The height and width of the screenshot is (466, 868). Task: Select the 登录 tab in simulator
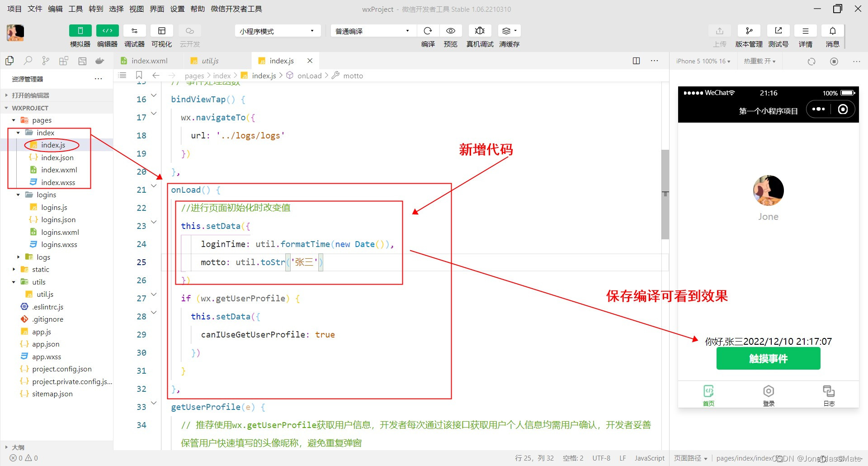(x=769, y=395)
